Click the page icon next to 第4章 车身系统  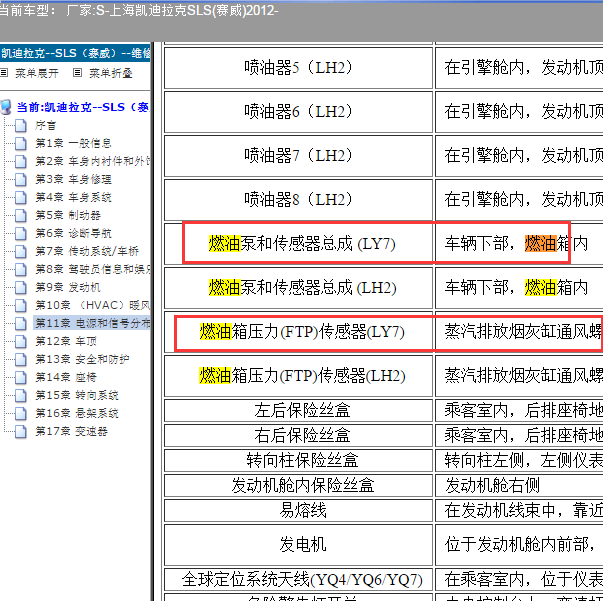[x=21, y=198]
